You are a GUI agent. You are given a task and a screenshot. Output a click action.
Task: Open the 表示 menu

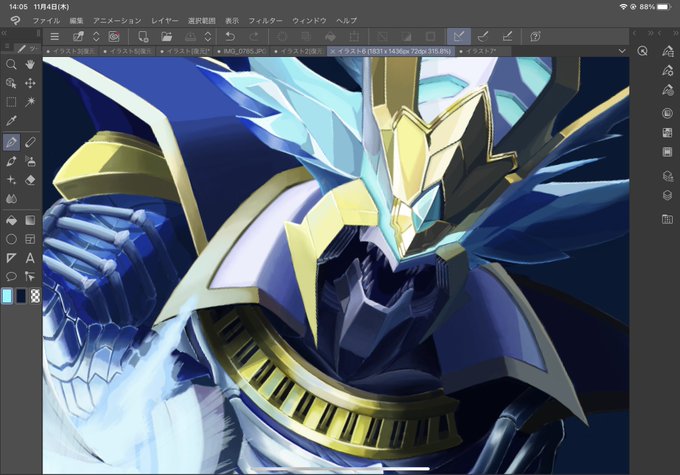pos(232,20)
